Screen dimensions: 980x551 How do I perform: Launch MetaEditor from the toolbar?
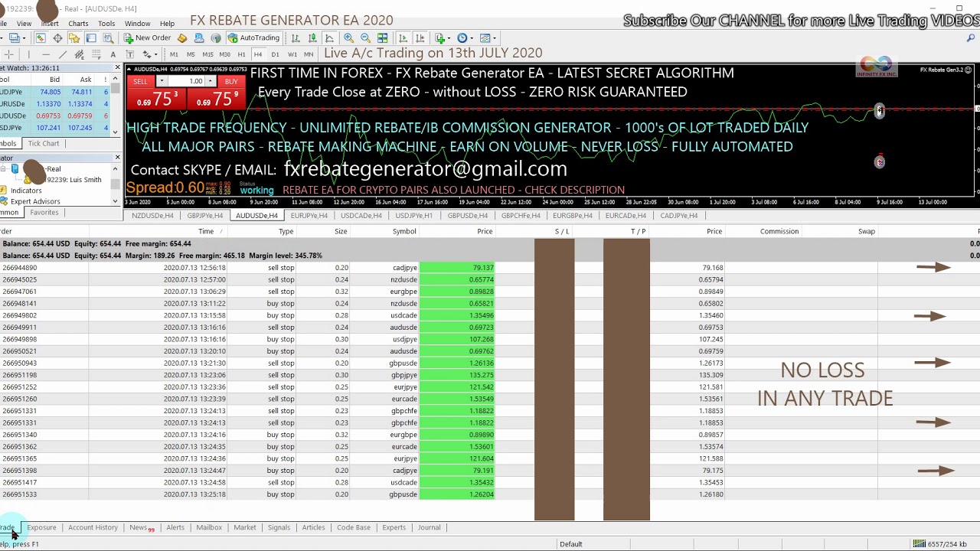(181, 37)
